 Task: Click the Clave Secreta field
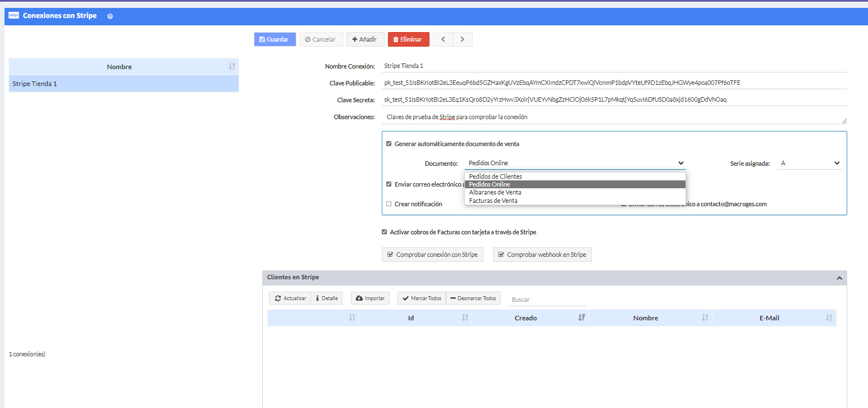pos(614,99)
